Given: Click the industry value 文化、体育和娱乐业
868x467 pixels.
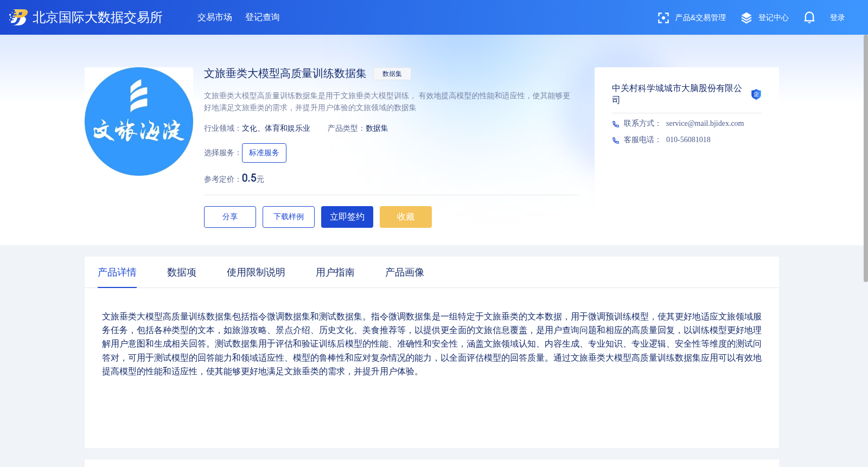Looking at the screenshot, I should [x=276, y=129].
